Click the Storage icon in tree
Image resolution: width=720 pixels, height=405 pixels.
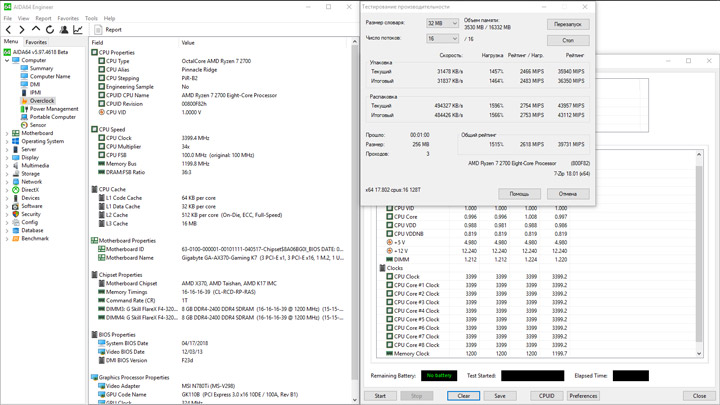click(16, 174)
